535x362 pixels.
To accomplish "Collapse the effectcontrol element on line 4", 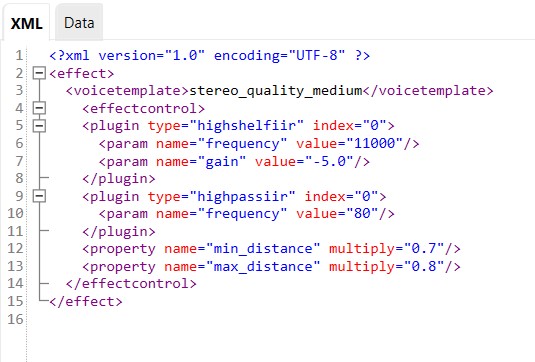I will (39, 108).
